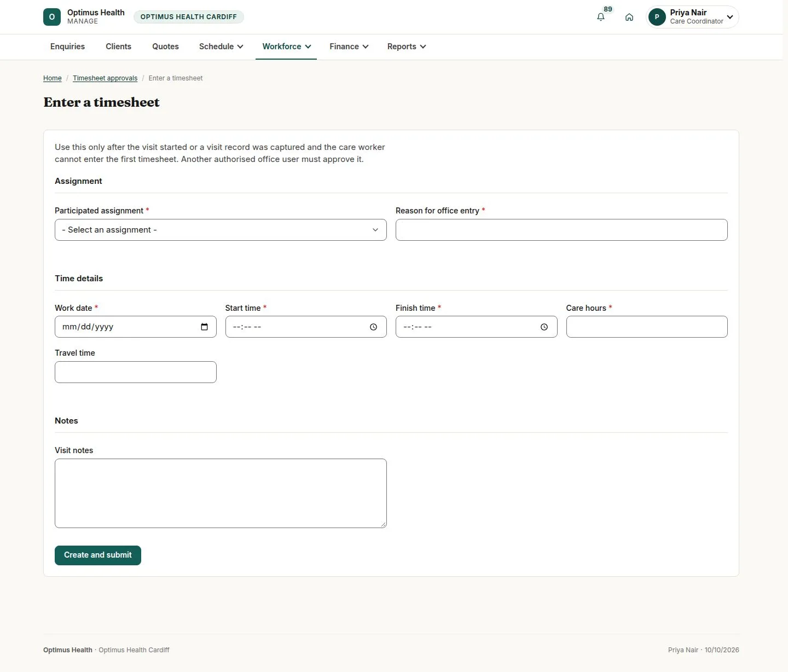Click the Optimus Health logo badge
788x672 pixels.
(52, 17)
